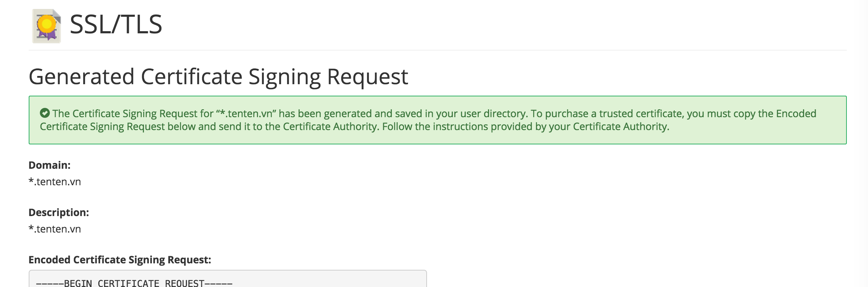
Task: Click the SSL/TLS page title
Action: (116, 24)
